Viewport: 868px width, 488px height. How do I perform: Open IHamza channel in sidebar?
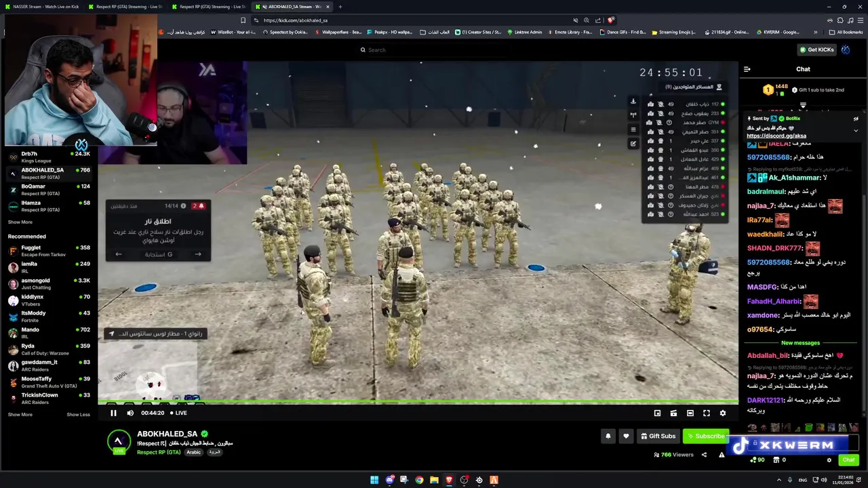(49, 206)
